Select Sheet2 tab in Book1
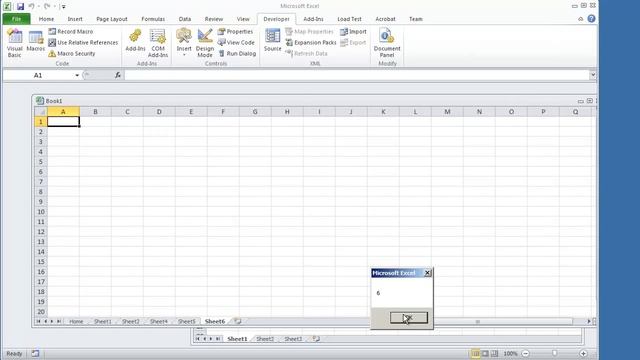The height and width of the screenshot is (360, 640). click(x=131, y=321)
